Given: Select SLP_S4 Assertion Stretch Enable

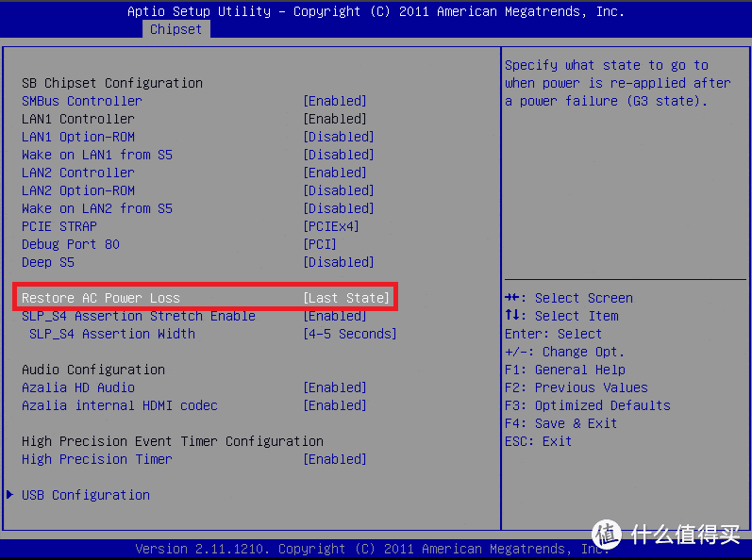Looking at the screenshot, I should 139,316.
